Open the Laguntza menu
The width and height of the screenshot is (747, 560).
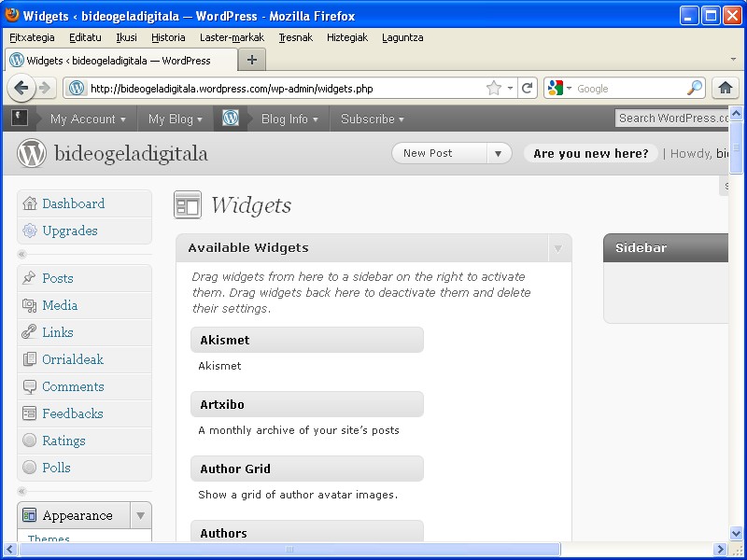[402, 37]
